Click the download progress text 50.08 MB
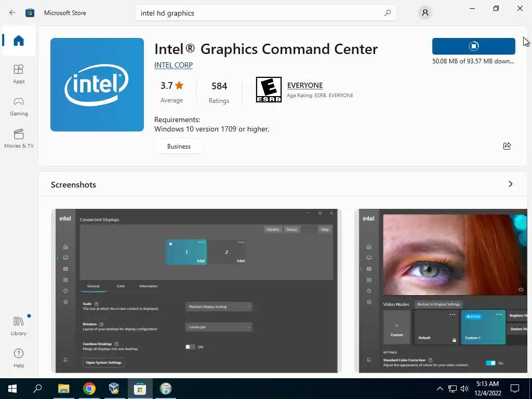The image size is (532, 399). pos(473,61)
